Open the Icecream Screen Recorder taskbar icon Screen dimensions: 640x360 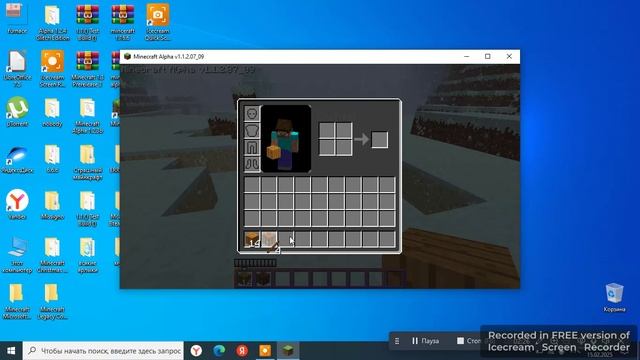[265, 351]
